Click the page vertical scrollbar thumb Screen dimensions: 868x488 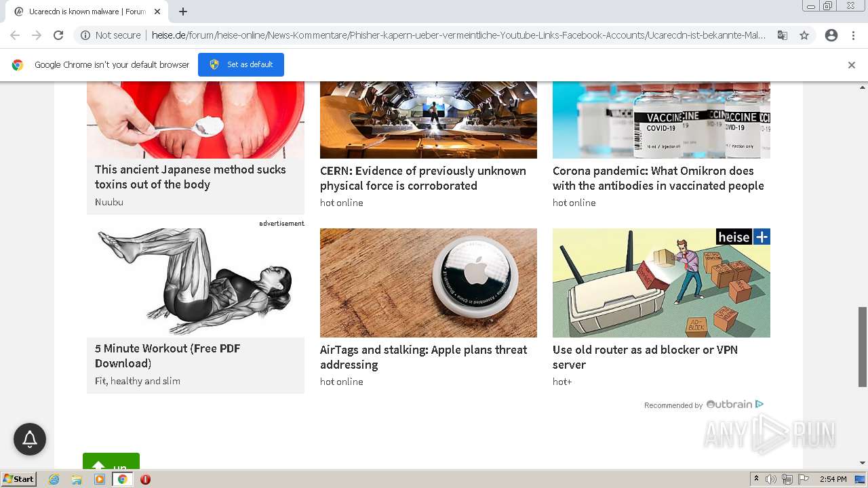point(863,346)
